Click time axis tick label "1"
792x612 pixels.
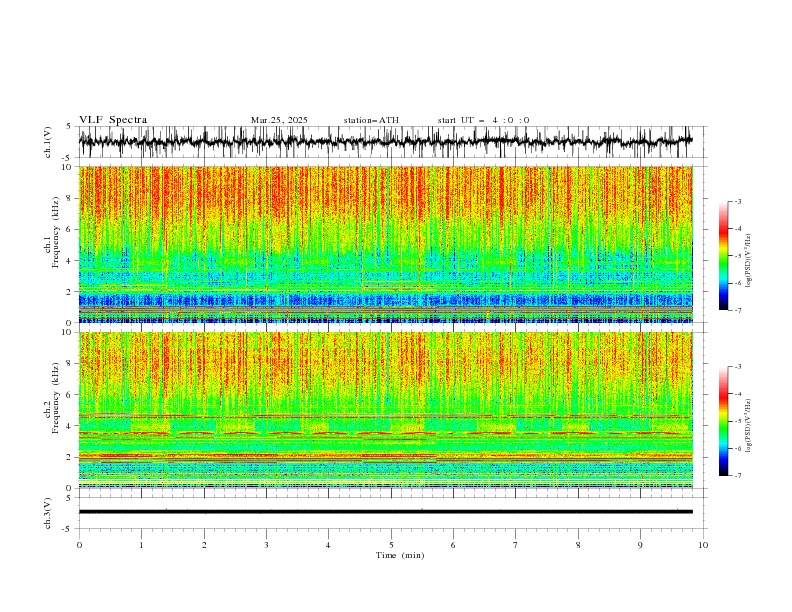click(142, 545)
